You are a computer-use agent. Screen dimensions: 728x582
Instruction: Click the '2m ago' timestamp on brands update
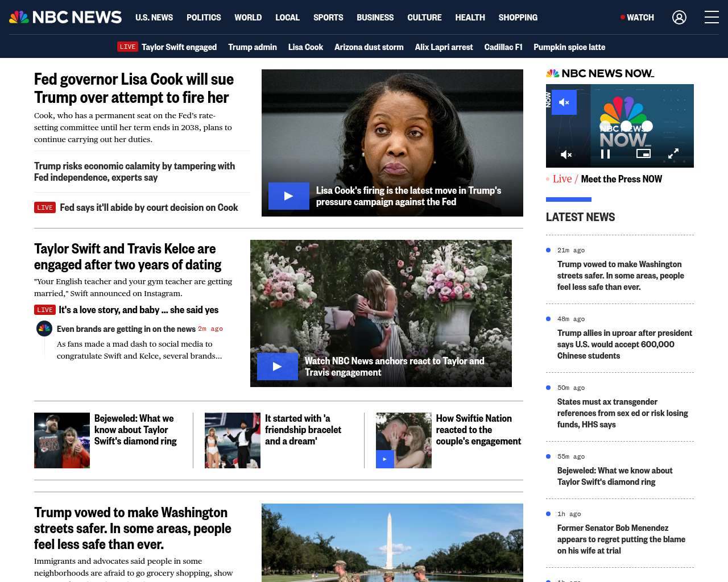(210, 329)
